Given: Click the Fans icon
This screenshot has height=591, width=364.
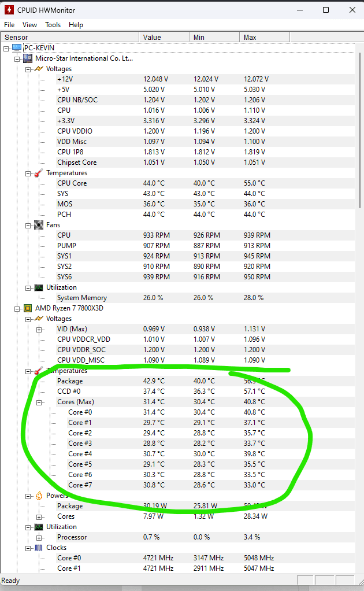Looking at the screenshot, I should click(x=39, y=224).
